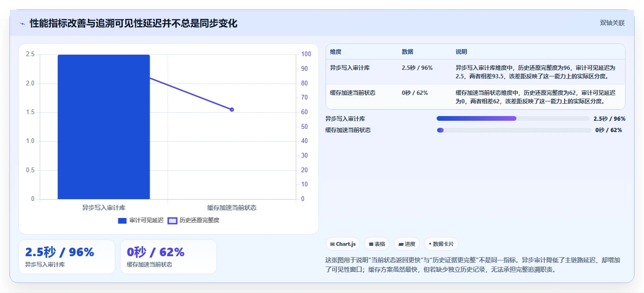Click the chart x-axis label 异步写入审计库
The height and width of the screenshot is (293, 644).
pos(103,208)
